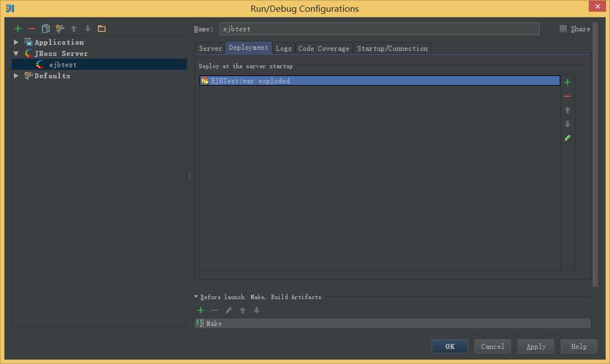
Task: Click the Cancel button
Action: tap(493, 346)
